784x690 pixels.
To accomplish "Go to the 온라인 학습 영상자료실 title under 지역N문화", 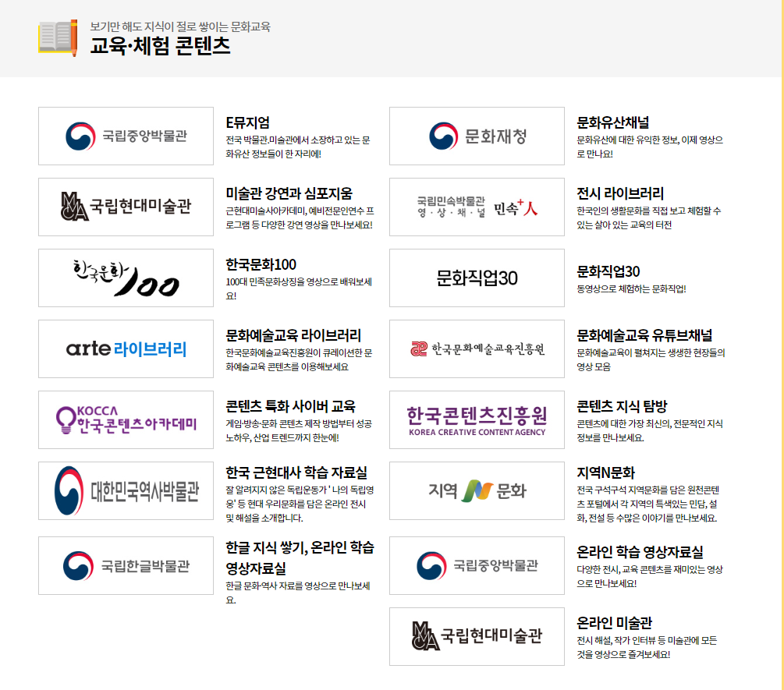I will pyautogui.click(x=640, y=552).
